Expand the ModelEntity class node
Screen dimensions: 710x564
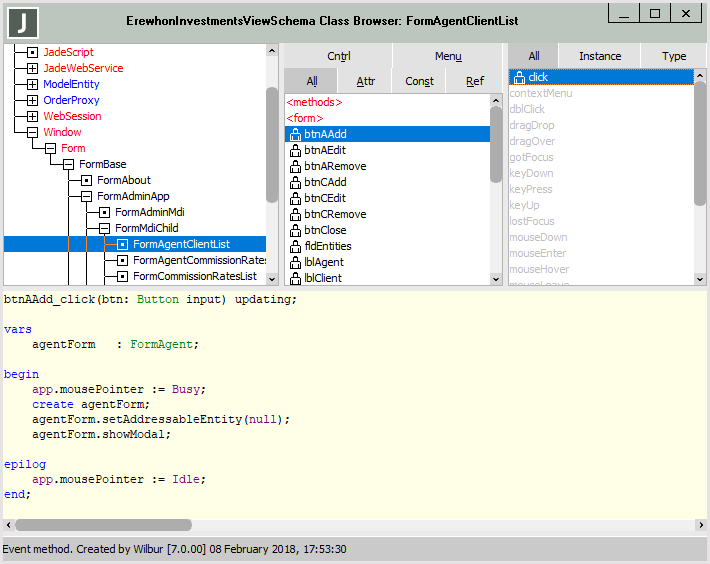33,84
